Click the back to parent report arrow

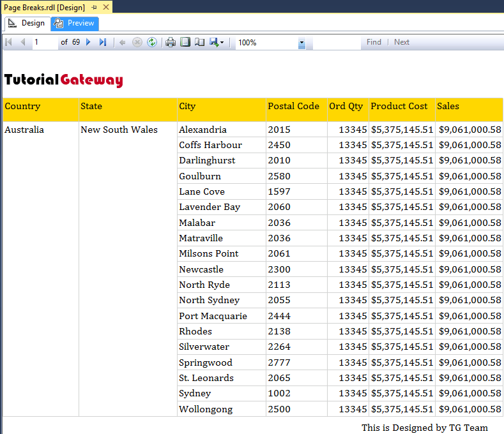123,42
